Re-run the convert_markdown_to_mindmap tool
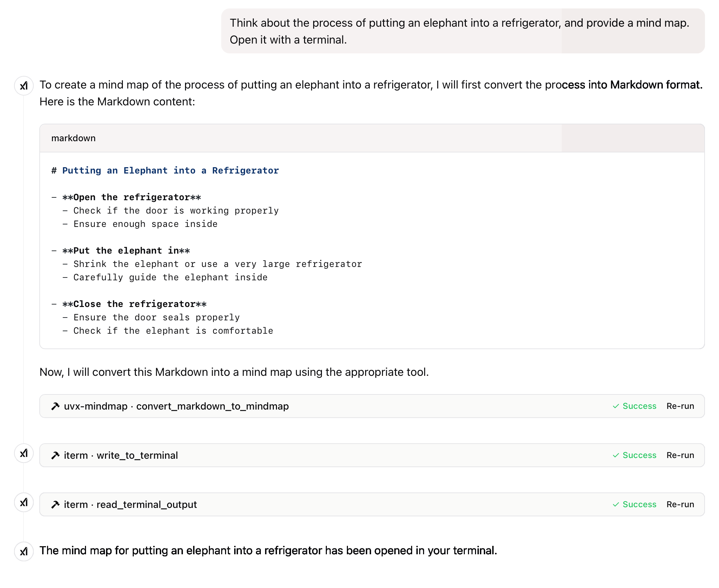The width and height of the screenshot is (719, 588). (680, 406)
